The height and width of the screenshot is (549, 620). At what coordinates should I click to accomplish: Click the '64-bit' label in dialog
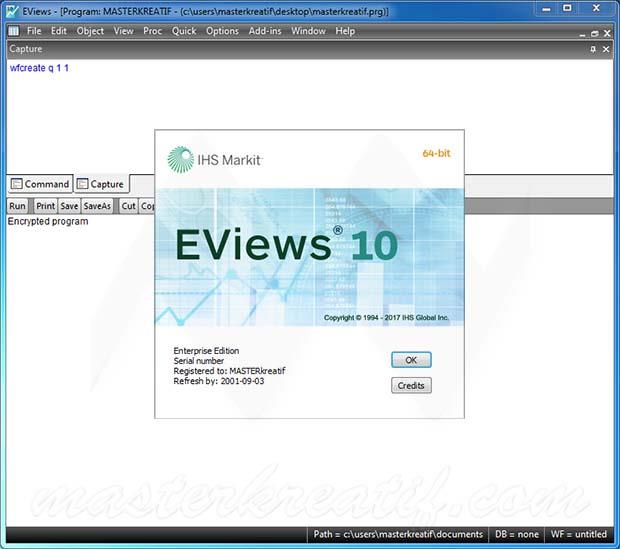tap(436, 153)
